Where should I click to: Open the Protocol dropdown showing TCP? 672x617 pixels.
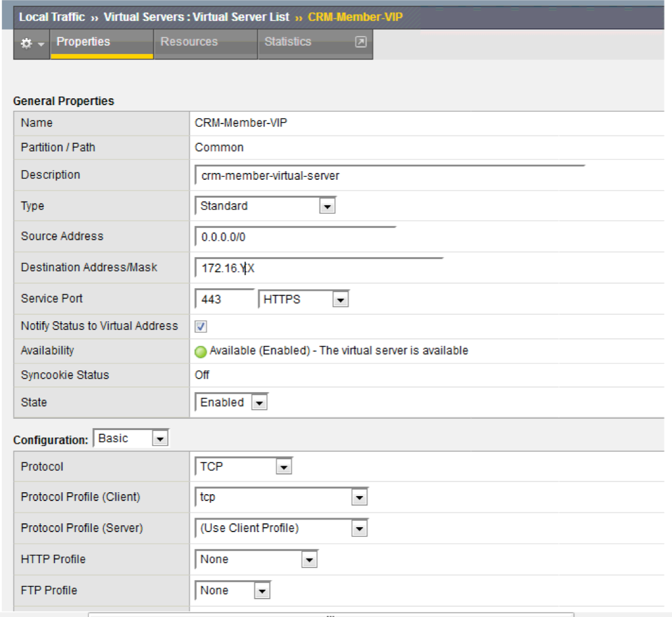coord(283,466)
